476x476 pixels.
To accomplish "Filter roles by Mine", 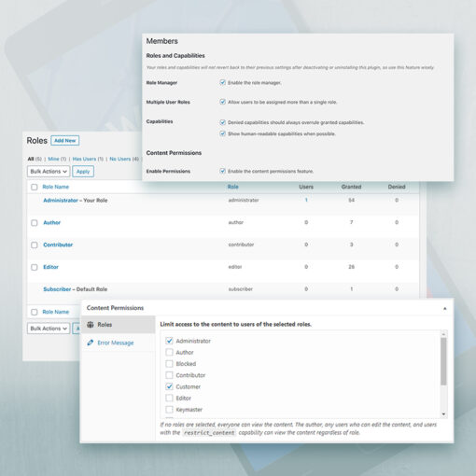I will [53, 159].
